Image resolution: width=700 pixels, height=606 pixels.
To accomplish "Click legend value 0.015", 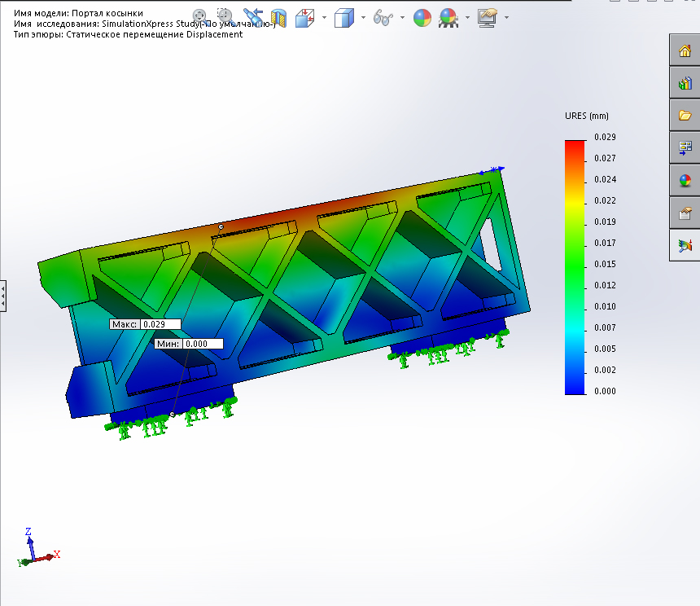I will pyautogui.click(x=605, y=264).
